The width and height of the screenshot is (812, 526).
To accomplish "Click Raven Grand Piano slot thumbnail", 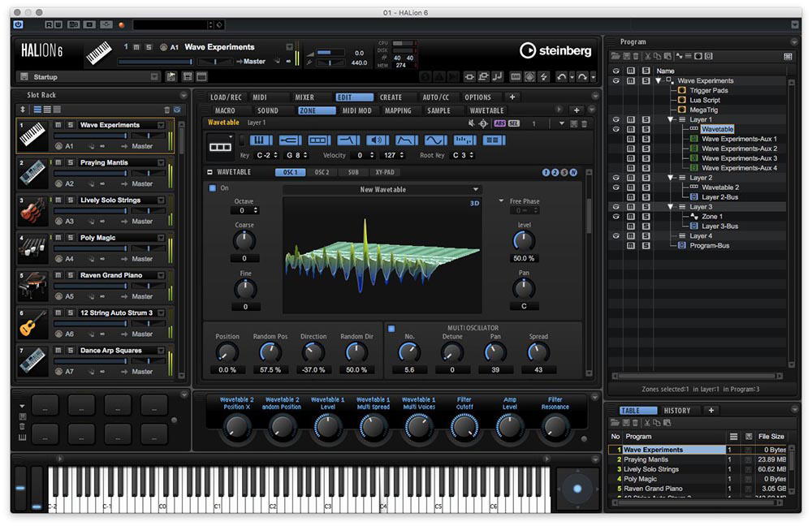I will click(33, 287).
